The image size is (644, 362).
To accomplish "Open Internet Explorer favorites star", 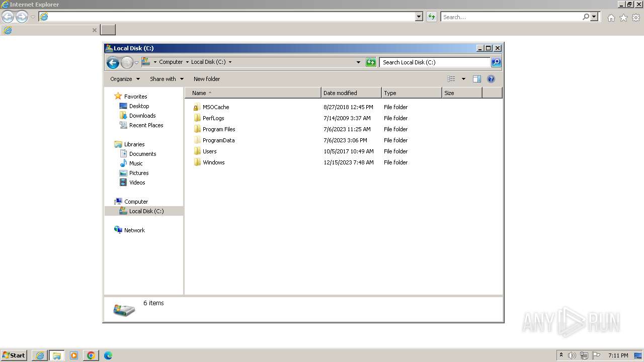I will (623, 18).
